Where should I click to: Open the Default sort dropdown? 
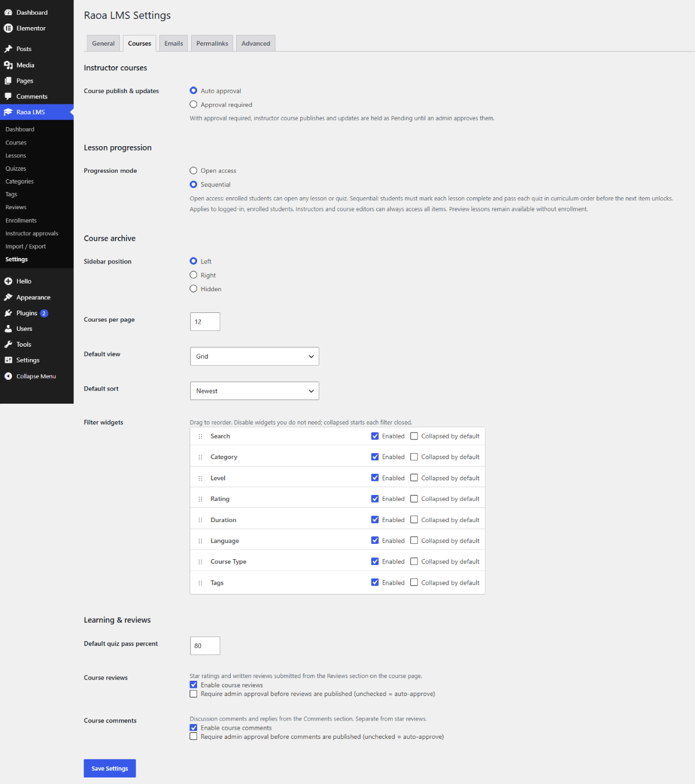tap(255, 391)
